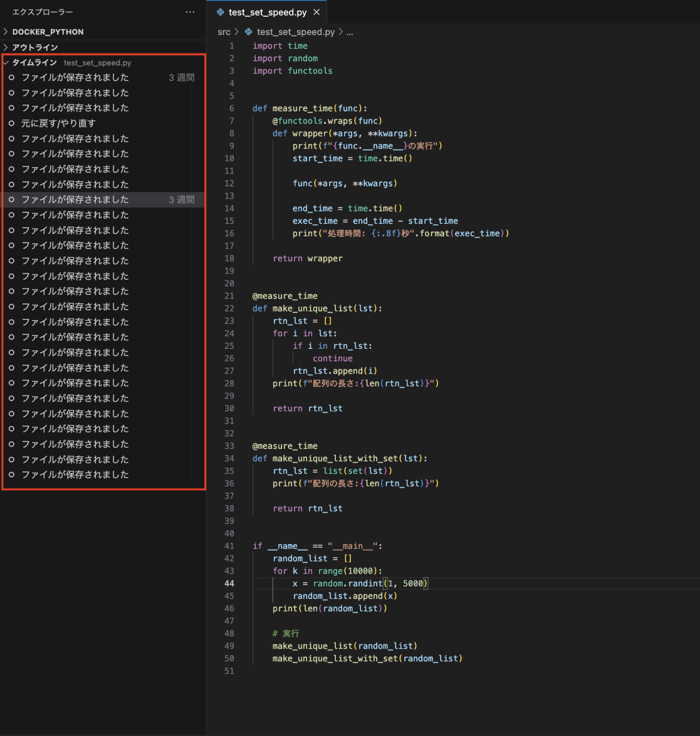Click src in the breadcrumb navigation

click(x=223, y=32)
